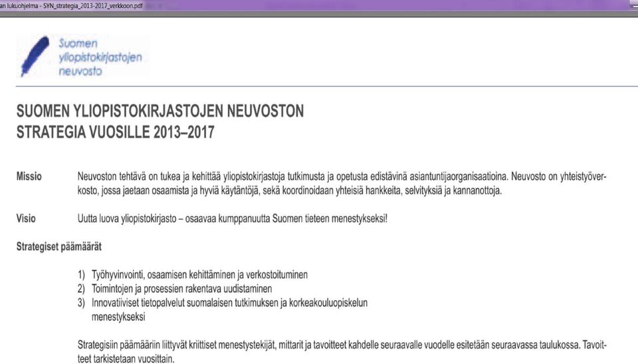Click the line teet tarkistetaan vuosittain
Image resolution: width=638 pixels, height=364 pixels.
pyautogui.click(x=126, y=359)
